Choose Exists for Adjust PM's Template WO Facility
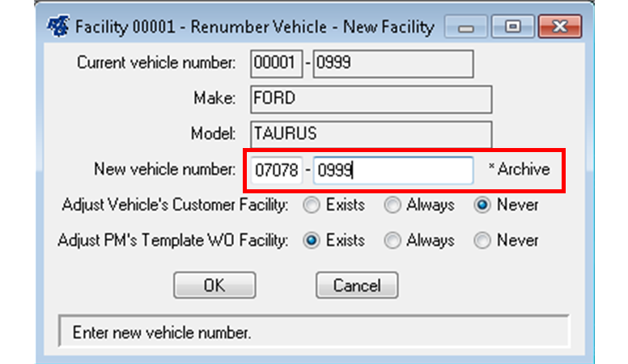Image resolution: width=628 pixels, height=364 pixels. pyautogui.click(x=311, y=240)
